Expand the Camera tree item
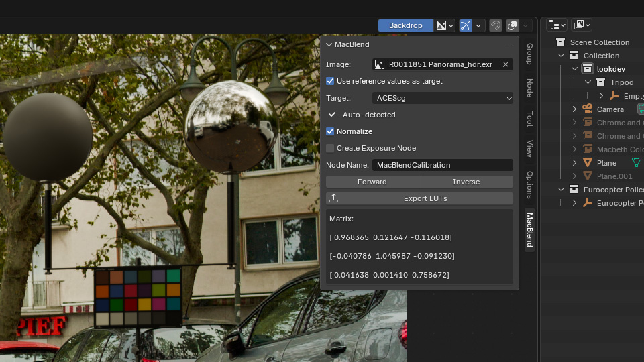 575,109
